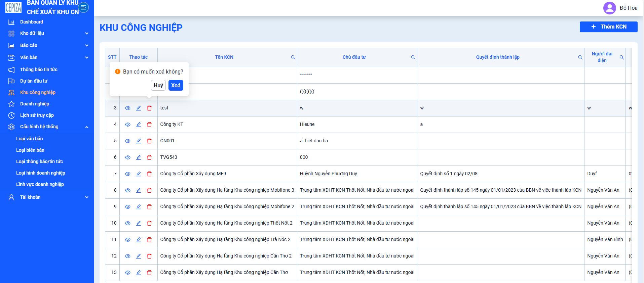Screen dimensions: 644x283
Task: Select cell Quyết định số 1 ngày 02/08
Action: (501, 174)
